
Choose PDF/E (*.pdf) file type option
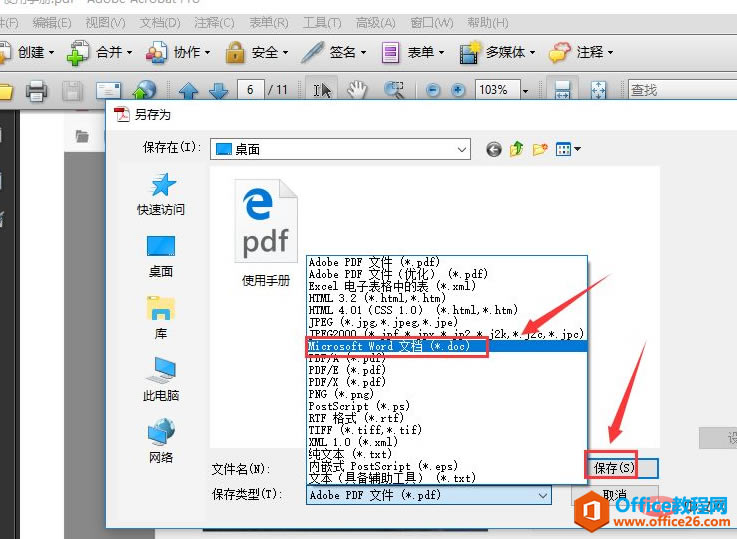tap(447, 370)
